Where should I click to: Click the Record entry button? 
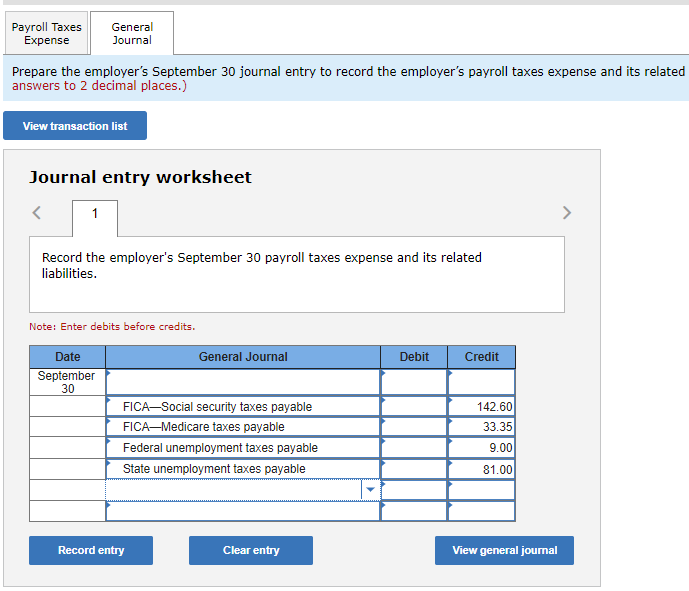point(91,550)
